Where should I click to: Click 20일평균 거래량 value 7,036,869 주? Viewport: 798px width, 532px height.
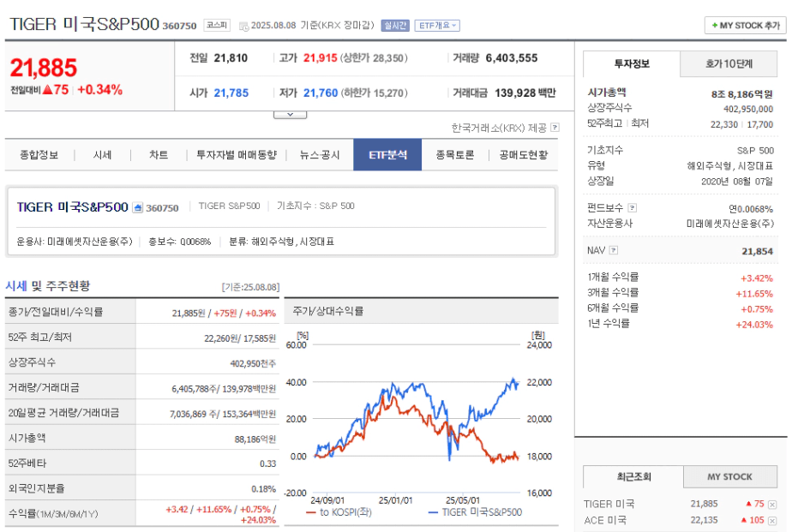tap(193, 414)
